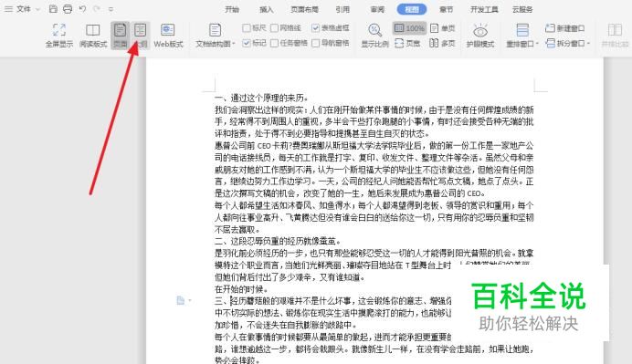Click heading text 一、通过这个原理的来历。
Image resolution: width=632 pixels, height=364 pixels.
[262, 98]
